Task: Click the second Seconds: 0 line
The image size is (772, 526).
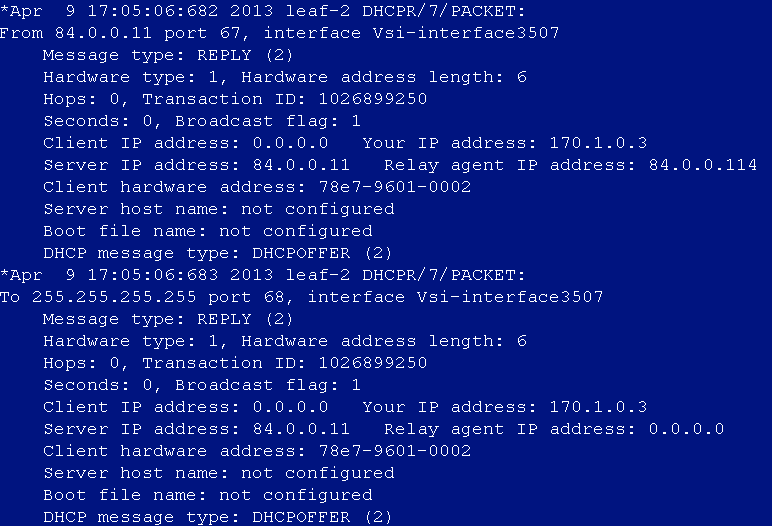Action: point(202,385)
